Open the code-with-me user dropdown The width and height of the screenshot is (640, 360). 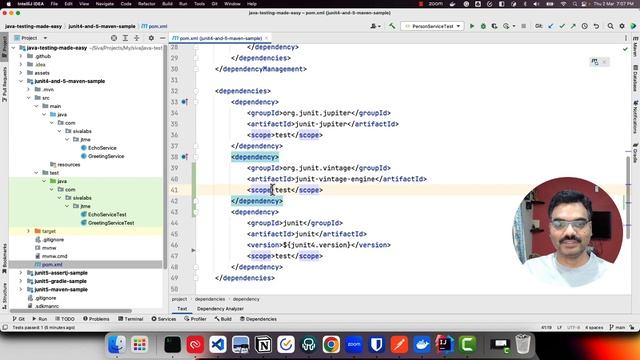click(x=376, y=26)
